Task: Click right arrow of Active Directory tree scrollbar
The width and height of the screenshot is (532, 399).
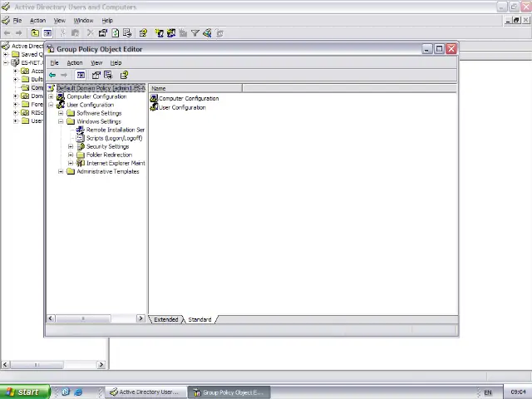Action: [101, 365]
